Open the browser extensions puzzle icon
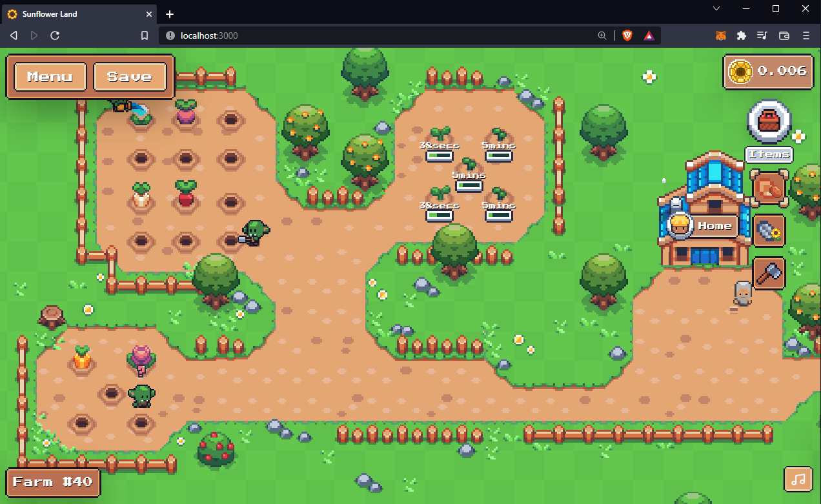821x504 pixels. (742, 35)
